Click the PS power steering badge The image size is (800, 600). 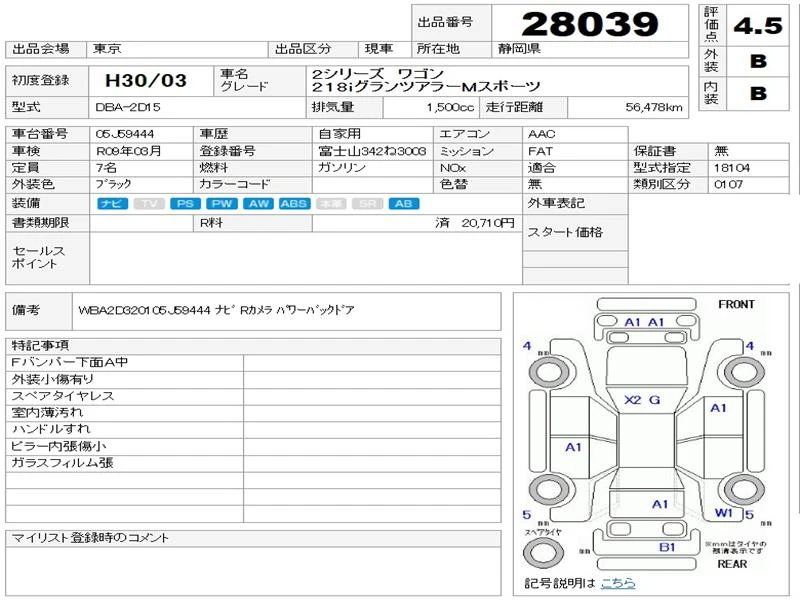pyautogui.click(x=184, y=204)
